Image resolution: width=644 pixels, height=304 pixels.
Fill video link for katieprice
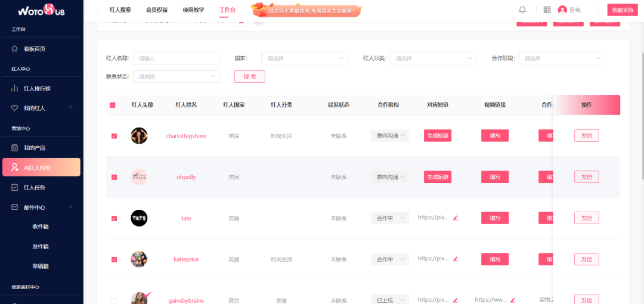pos(495,259)
